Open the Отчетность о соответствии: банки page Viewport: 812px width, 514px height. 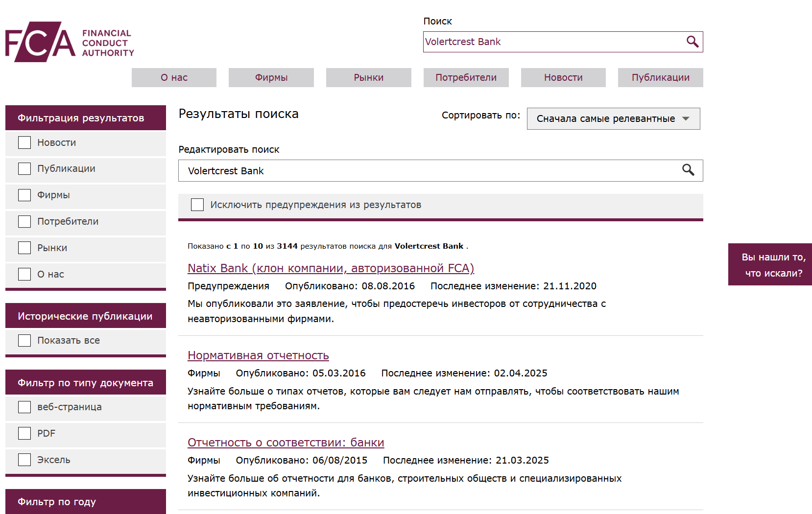pyautogui.click(x=286, y=442)
